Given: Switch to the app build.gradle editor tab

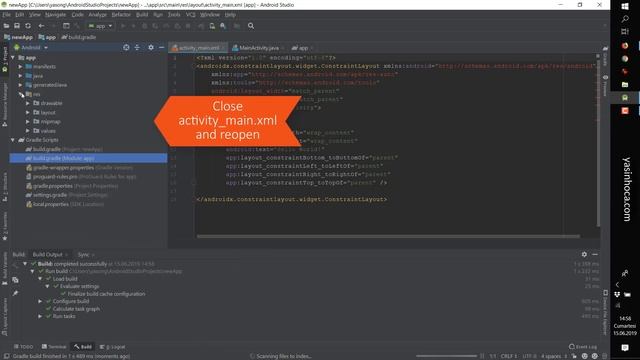Looking at the screenshot, I should point(302,48).
